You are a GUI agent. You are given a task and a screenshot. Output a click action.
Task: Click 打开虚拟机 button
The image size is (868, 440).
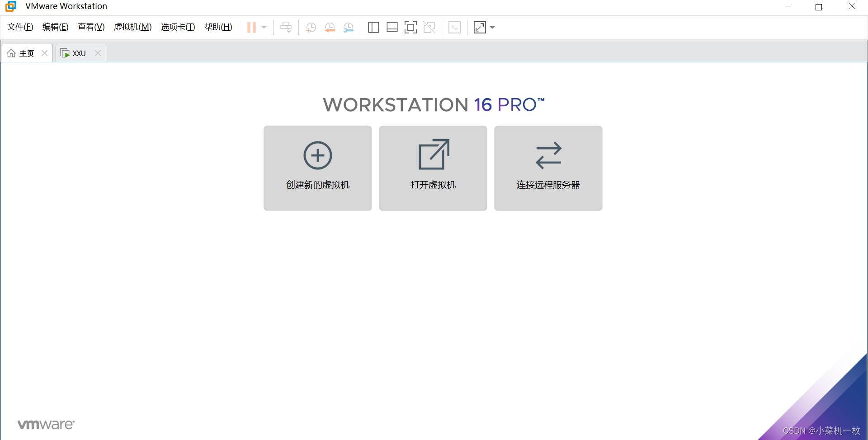click(x=433, y=168)
